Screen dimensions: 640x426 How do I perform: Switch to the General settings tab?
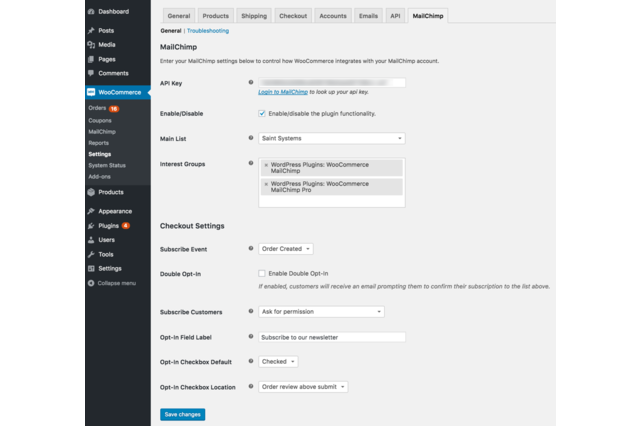[x=179, y=16]
